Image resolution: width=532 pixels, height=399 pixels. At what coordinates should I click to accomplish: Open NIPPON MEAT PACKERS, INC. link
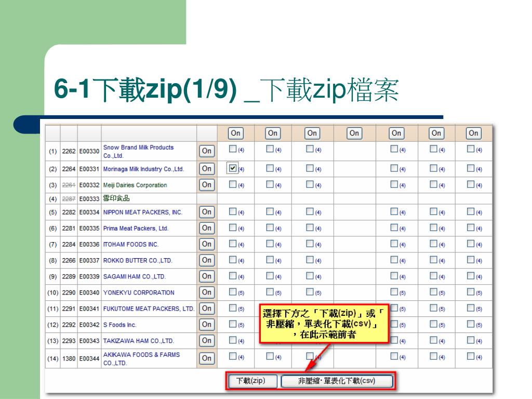point(143,212)
